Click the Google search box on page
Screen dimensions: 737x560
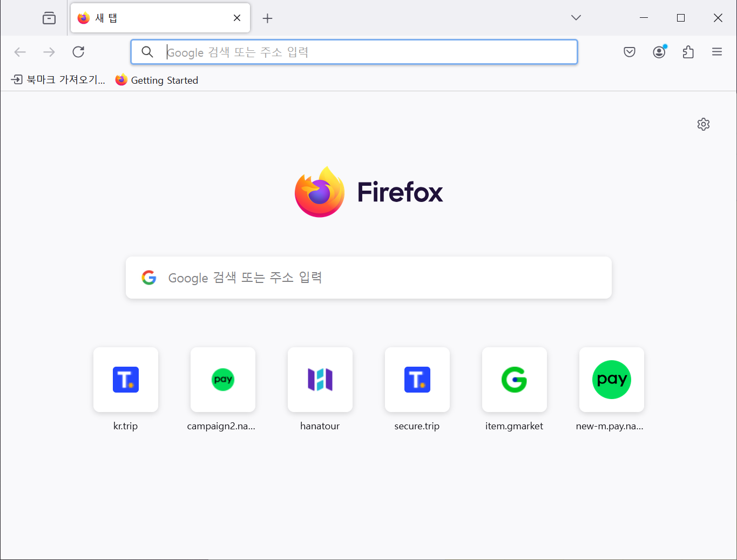pyautogui.click(x=369, y=278)
